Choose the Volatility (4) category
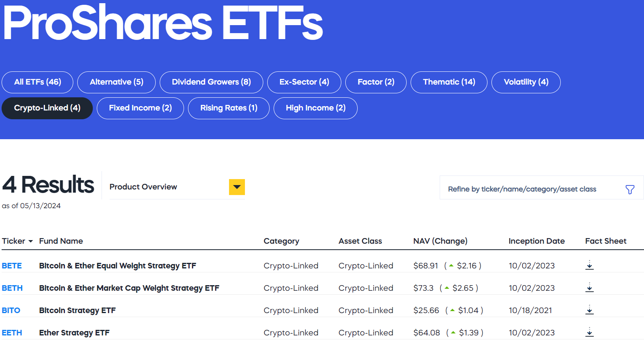The image size is (644, 345). [x=526, y=82]
